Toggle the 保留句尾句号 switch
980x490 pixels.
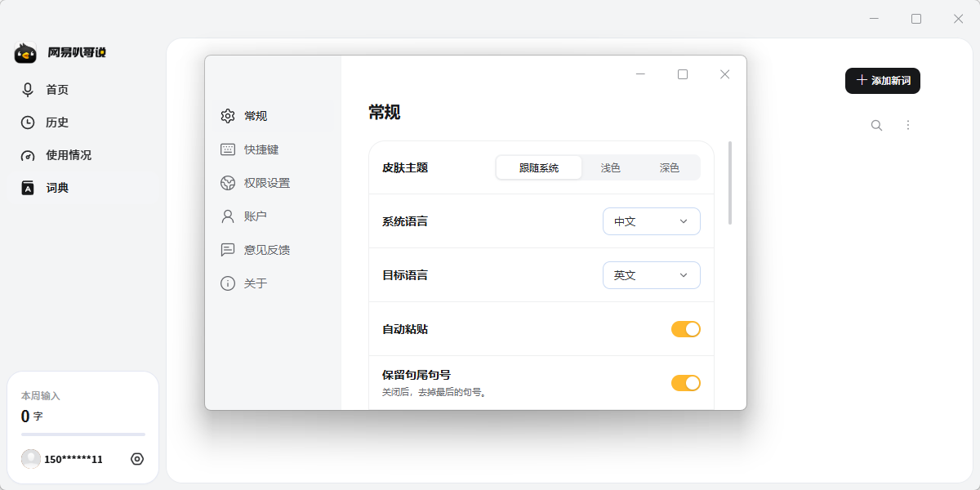coord(686,383)
